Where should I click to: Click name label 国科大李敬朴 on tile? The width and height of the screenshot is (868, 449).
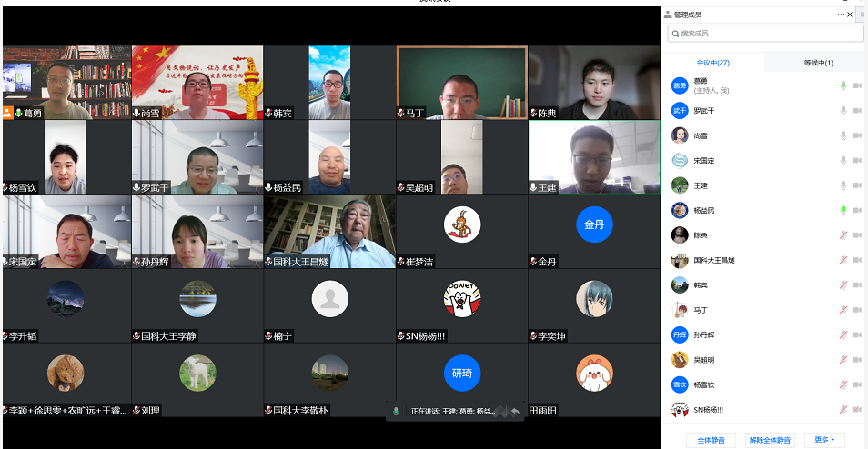coord(300,410)
